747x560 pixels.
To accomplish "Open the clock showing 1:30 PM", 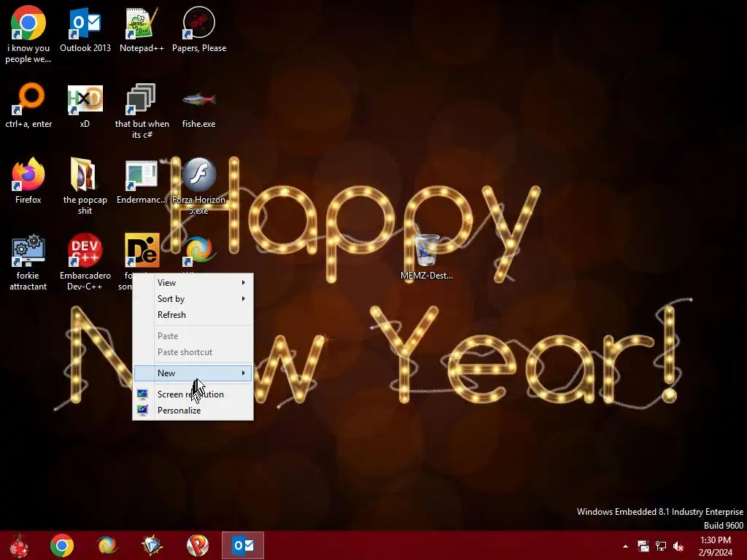I will [x=715, y=546].
